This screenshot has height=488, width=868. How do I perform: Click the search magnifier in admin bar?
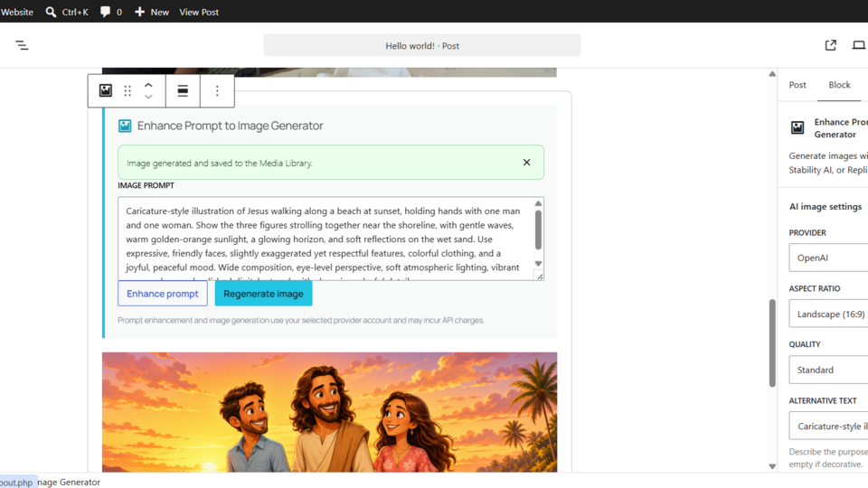[x=51, y=12]
